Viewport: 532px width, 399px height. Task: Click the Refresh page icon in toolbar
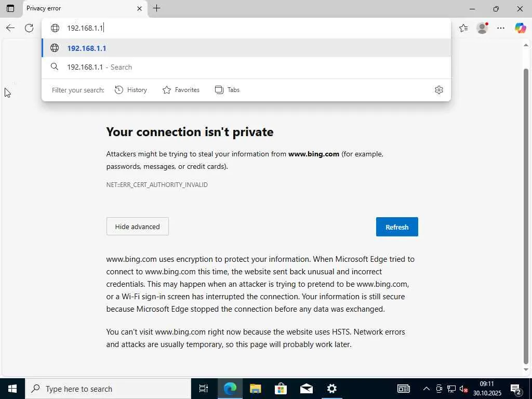29,28
